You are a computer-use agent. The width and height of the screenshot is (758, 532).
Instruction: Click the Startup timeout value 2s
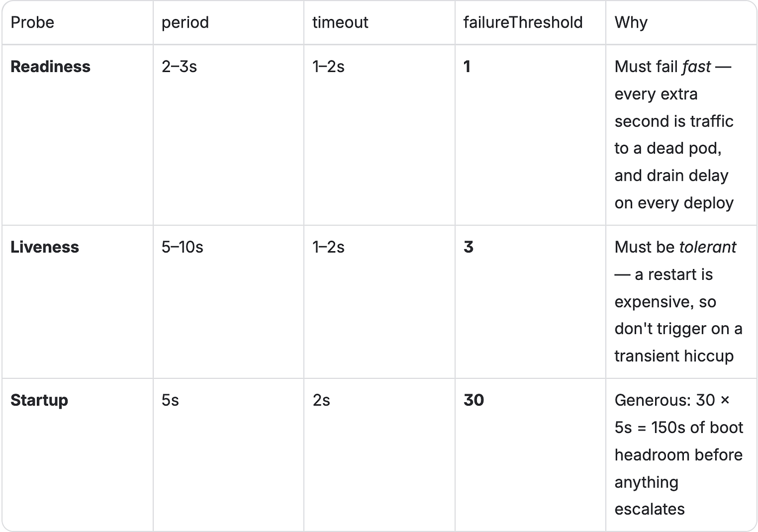321,400
